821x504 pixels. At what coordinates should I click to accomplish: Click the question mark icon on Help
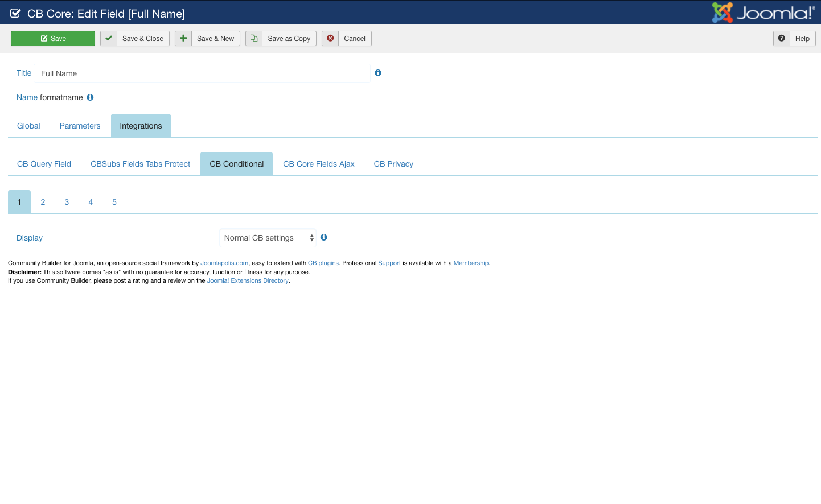click(782, 39)
